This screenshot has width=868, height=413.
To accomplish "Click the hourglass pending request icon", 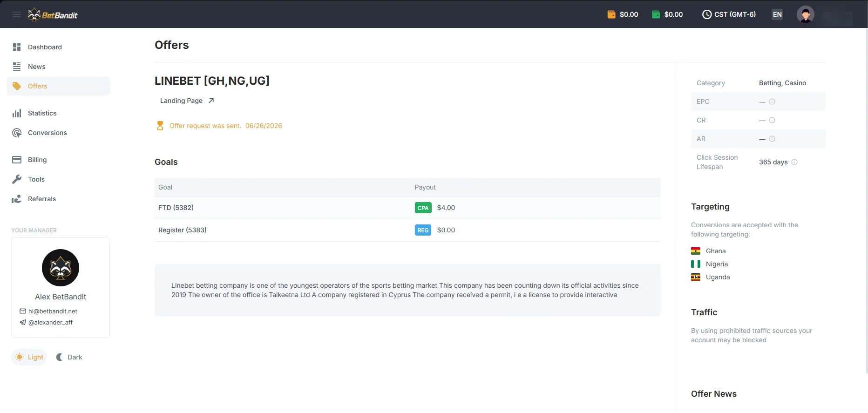I will [x=160, y=126].
